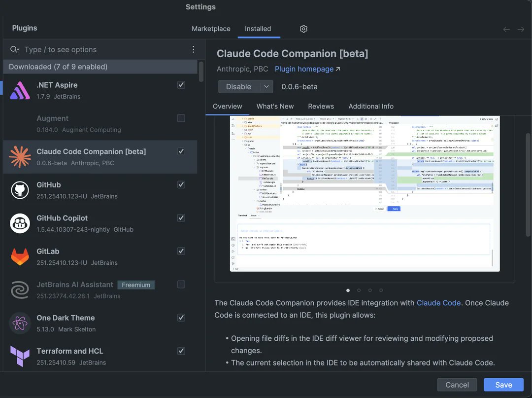Select the One Dark Theme name
This screenshot has width=532, height=398.
tap(66, 318)
